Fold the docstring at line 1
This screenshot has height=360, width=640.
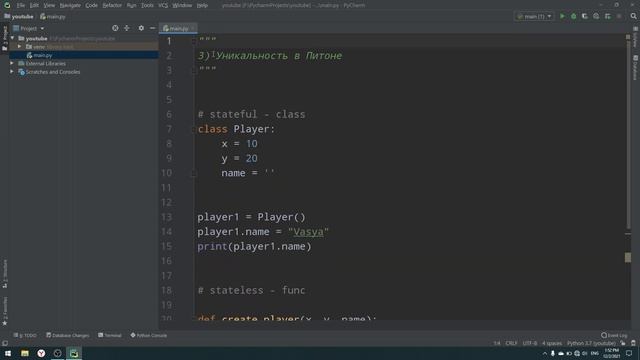pos(194,41)
